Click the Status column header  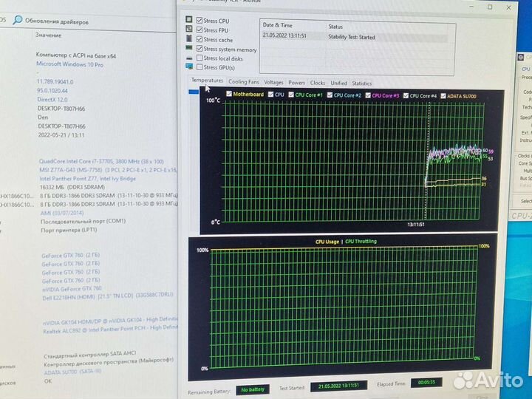click(335, 27)
